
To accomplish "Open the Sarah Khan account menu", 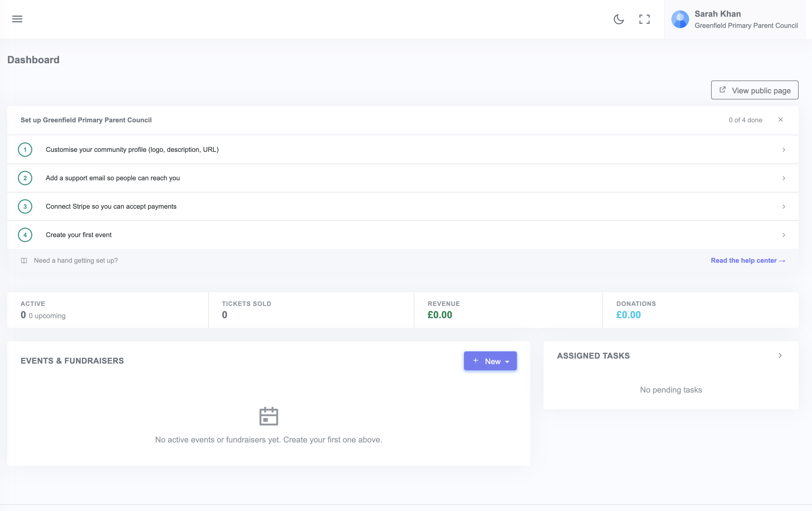I will point(735,19).
